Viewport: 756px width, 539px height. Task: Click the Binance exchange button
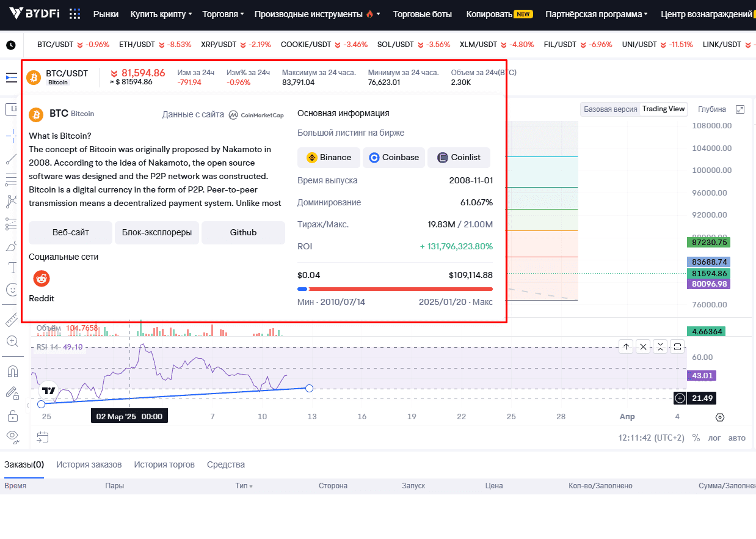click(329, 158)
